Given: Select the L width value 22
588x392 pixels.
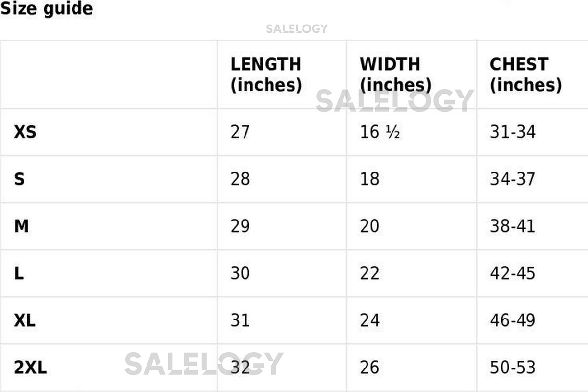Looking at the screenshot, I should click(369, 273).
